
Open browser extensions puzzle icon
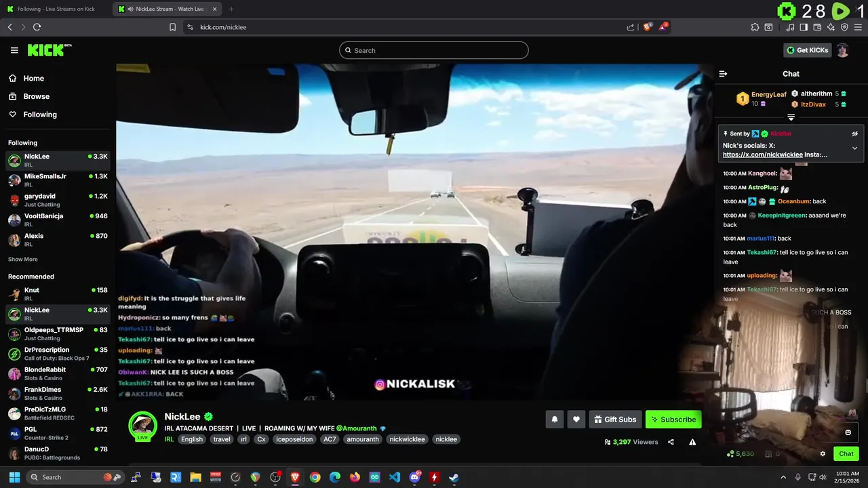tap(755, 27)
